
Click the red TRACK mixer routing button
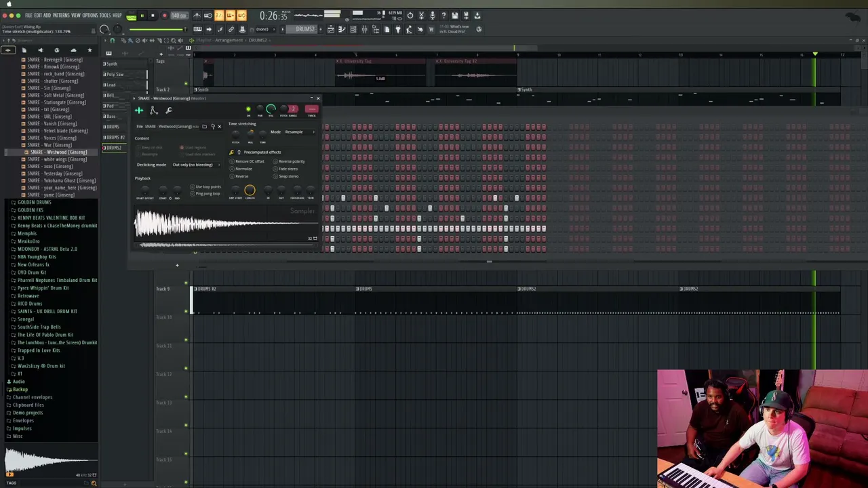[x=311, y=109]
